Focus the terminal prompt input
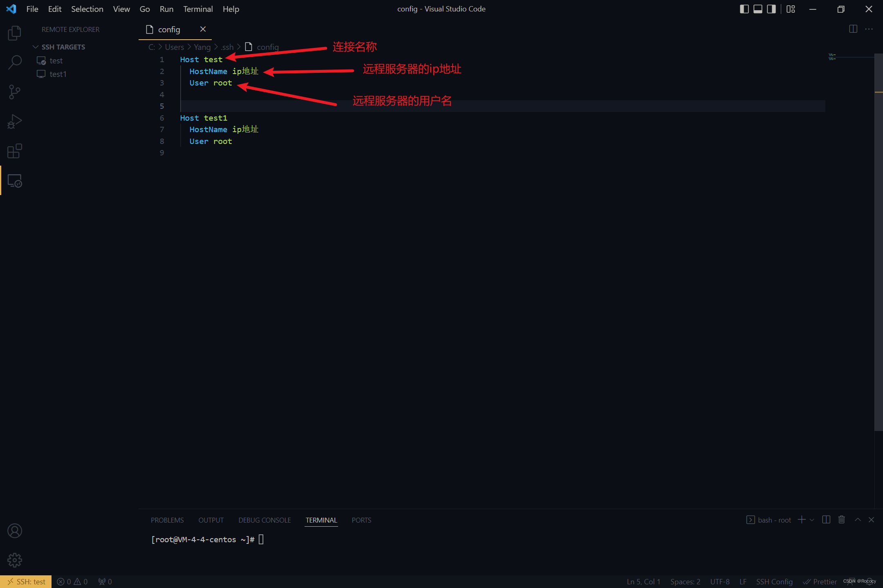 pyautogui.click(x=261, y=539)
